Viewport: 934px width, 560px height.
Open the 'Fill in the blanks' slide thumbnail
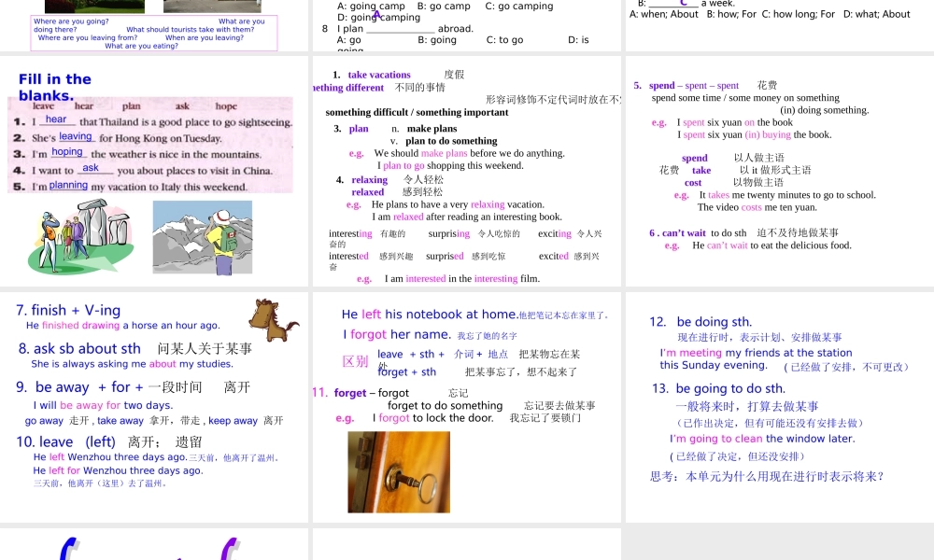[x=154, y=171]
